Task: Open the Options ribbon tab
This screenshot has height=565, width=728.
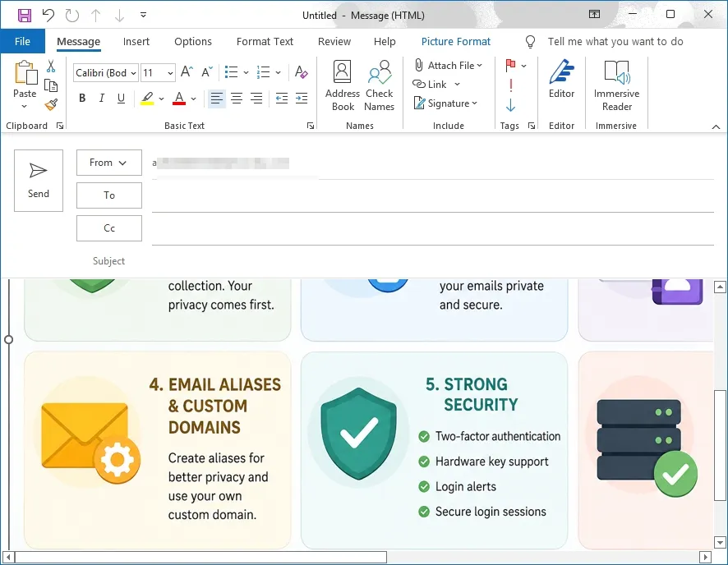Action: coord(193,41)
